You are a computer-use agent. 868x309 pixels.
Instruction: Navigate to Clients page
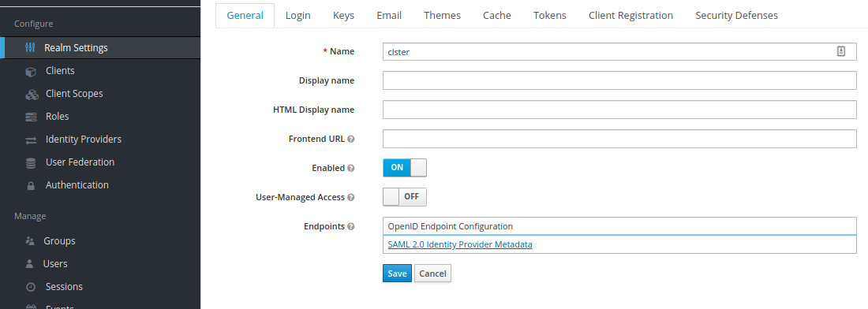60,71
